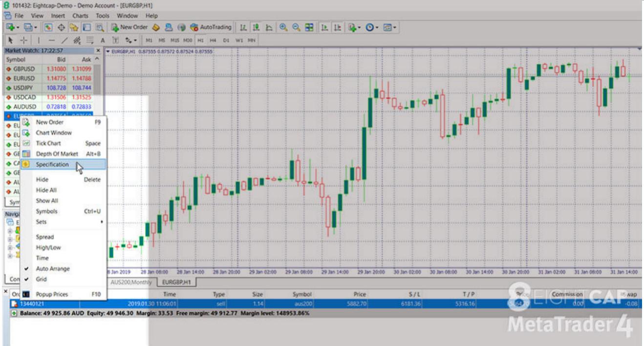This screenshot has height=346, width=644.
Task: Select the GBPUSD row in Market Watch
Action: (24, 69)
